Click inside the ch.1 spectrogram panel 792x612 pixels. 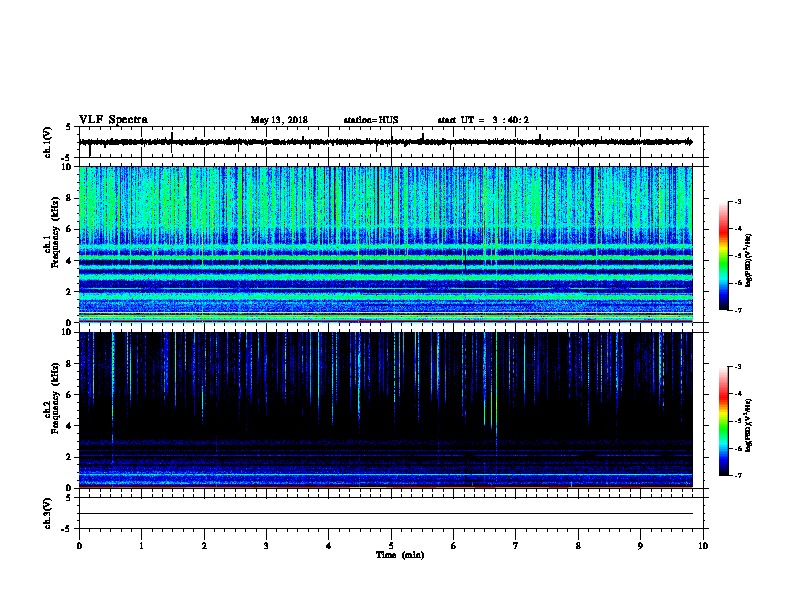pyautogui.click(x=386, y=244)
